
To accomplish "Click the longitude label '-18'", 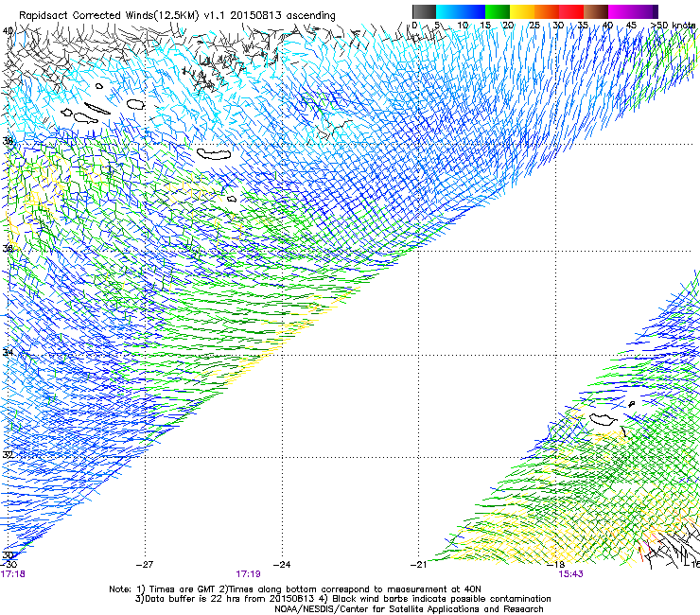I will [x=556, y=565].
